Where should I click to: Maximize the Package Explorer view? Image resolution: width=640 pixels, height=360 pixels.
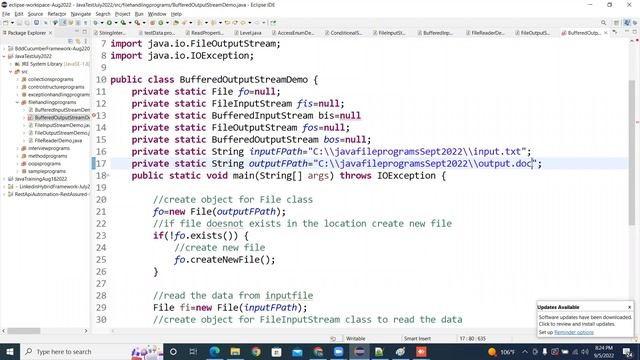84,32
